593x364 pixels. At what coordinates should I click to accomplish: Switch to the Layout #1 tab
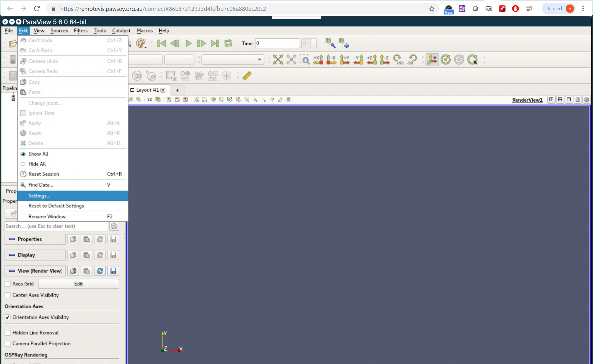point(147,90)
